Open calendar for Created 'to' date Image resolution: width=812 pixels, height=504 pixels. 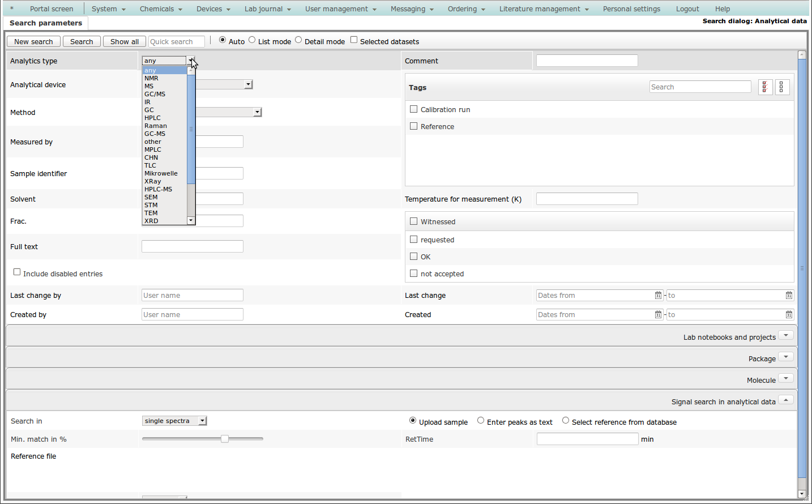[789, 315]
